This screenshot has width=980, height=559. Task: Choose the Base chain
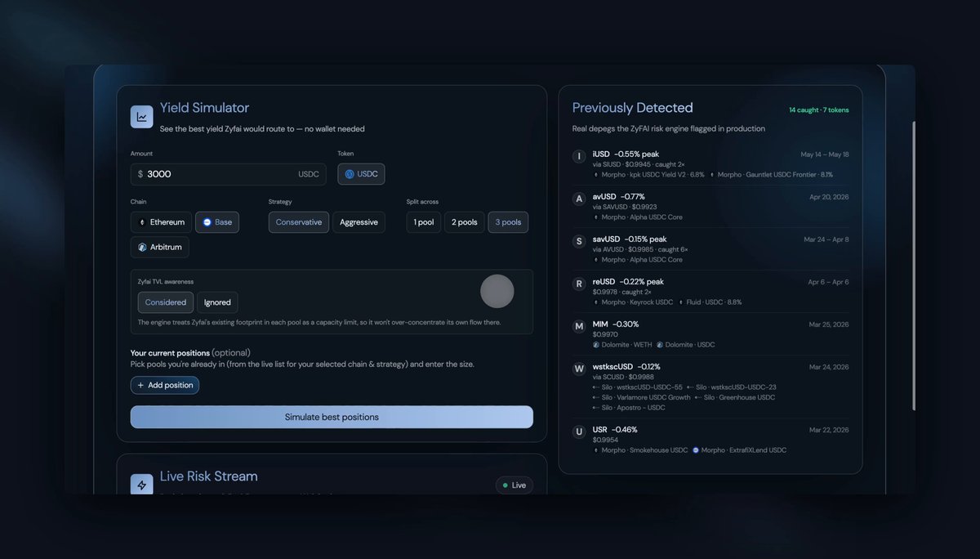point(217,222)
